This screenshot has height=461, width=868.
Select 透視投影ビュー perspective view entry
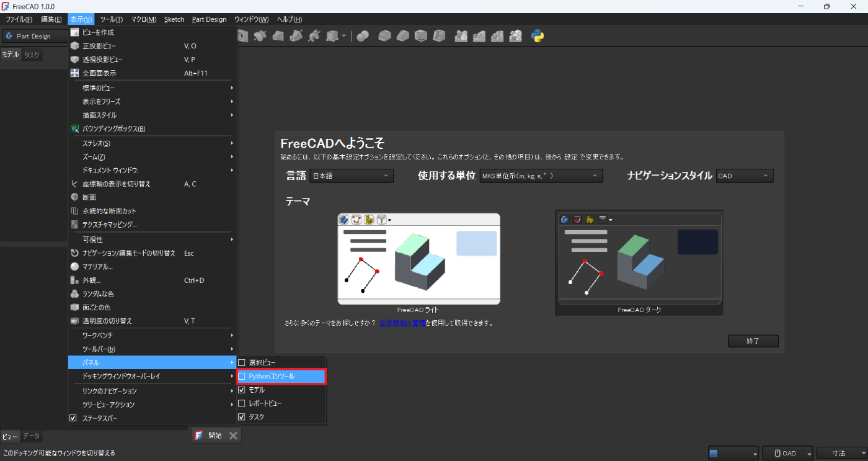153,60
